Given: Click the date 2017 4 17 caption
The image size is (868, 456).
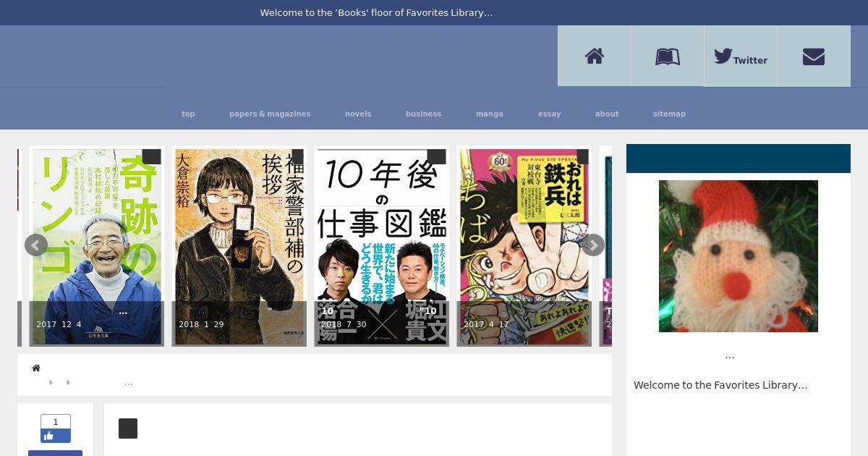Looking at the screenshot, I should (x=486, y=324).
